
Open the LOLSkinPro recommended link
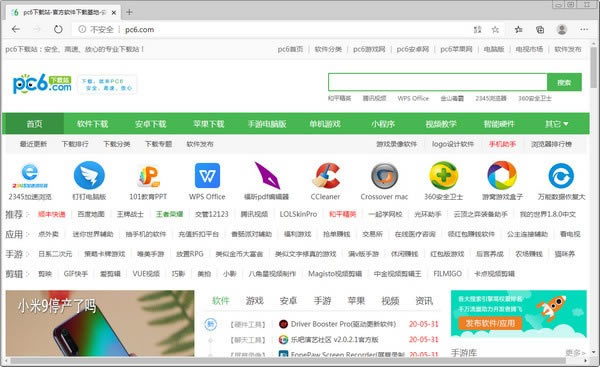(298, 214)
